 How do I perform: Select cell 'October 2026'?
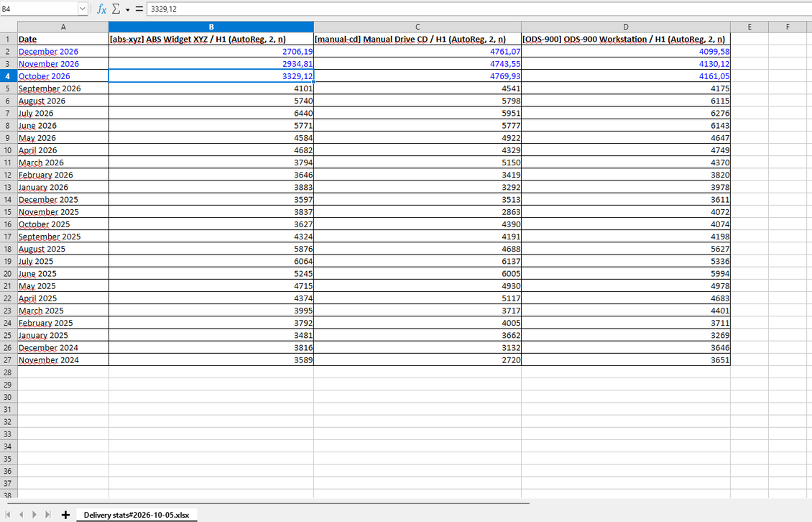click(x=63, y=76)
